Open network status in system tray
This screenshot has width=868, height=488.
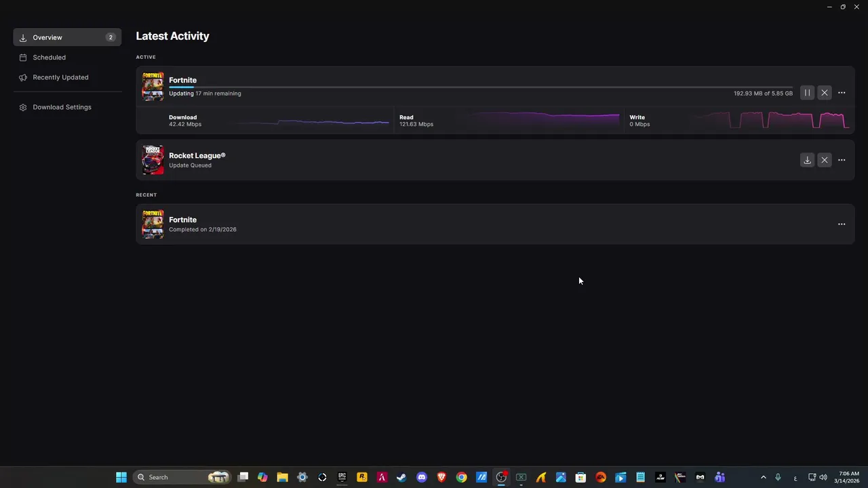tap(812, 477)
